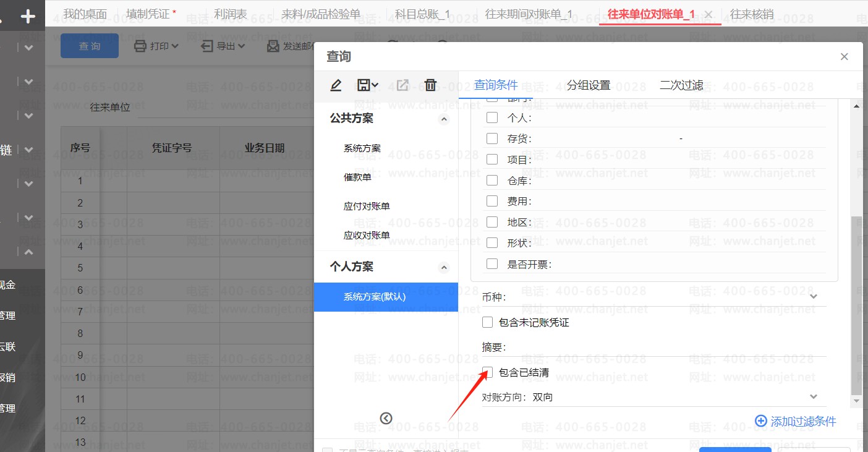The height and width of the screenshot is (452, 868).
Task: Switch to the 分组设置 tab
Action: [588, 85]
